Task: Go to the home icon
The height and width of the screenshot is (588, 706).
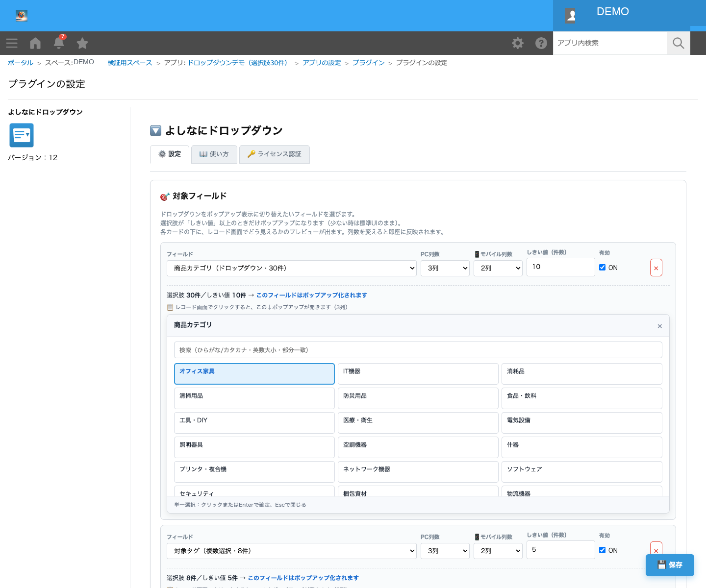Action: click(x=35, y=43)
